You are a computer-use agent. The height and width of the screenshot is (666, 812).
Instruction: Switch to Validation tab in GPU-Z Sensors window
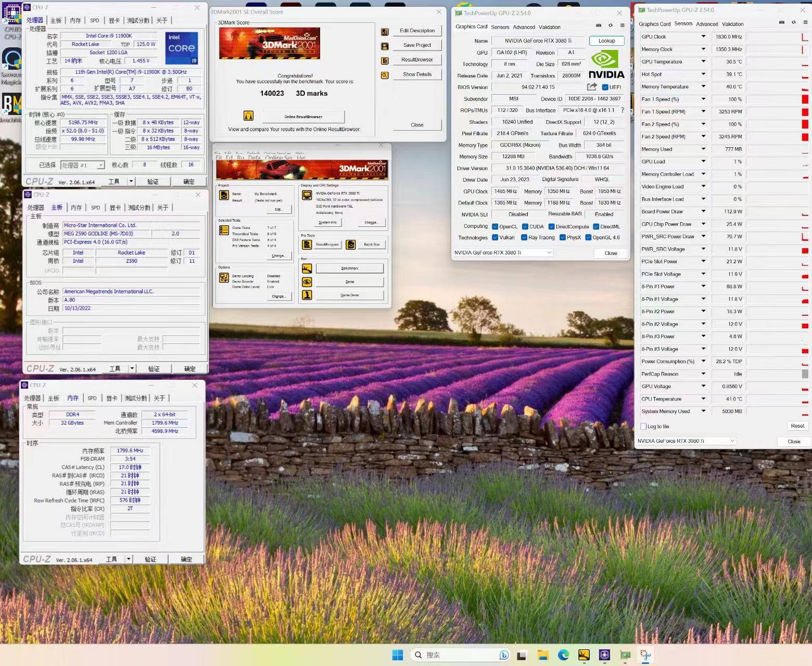tap(732, 24)
